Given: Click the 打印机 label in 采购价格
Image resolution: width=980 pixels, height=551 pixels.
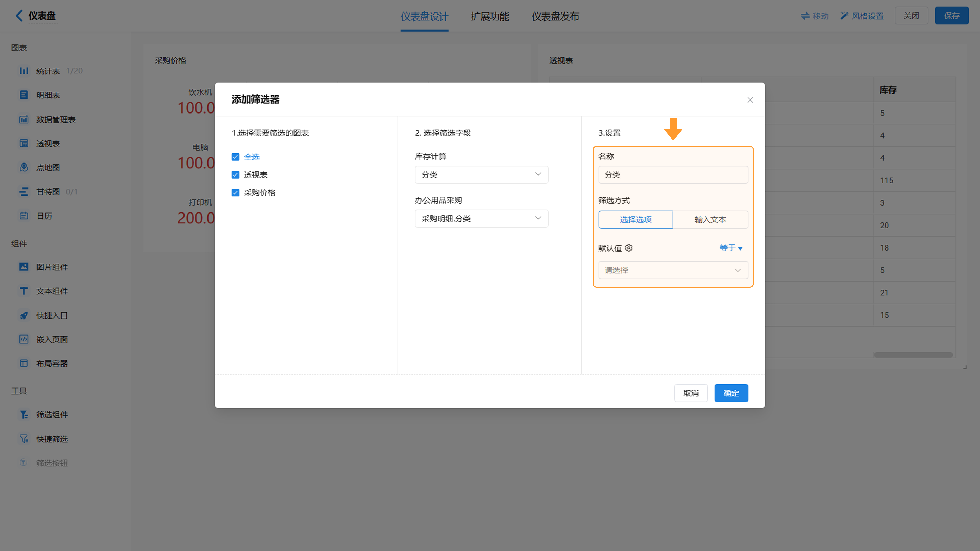Looking at the screenshot, I should pyautogui.click(x=200, y=202).
